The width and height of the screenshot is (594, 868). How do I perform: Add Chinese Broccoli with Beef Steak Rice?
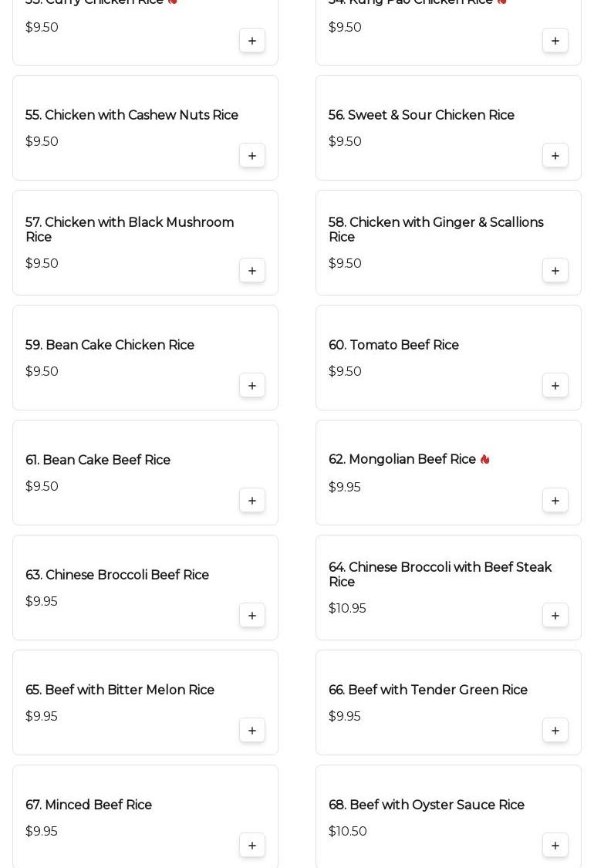point(555,616)
